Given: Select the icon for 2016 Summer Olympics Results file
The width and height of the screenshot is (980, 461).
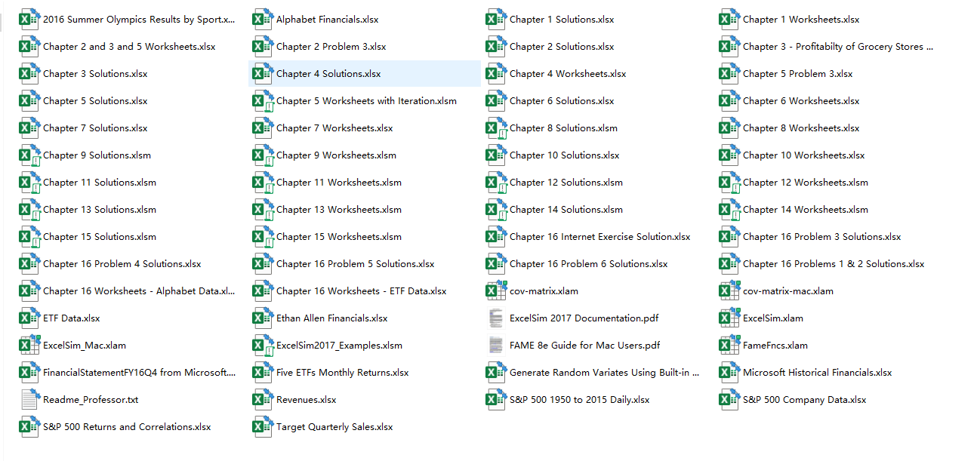Looking at the screenshot, I should pyautogui.click(x=29, y=20).
